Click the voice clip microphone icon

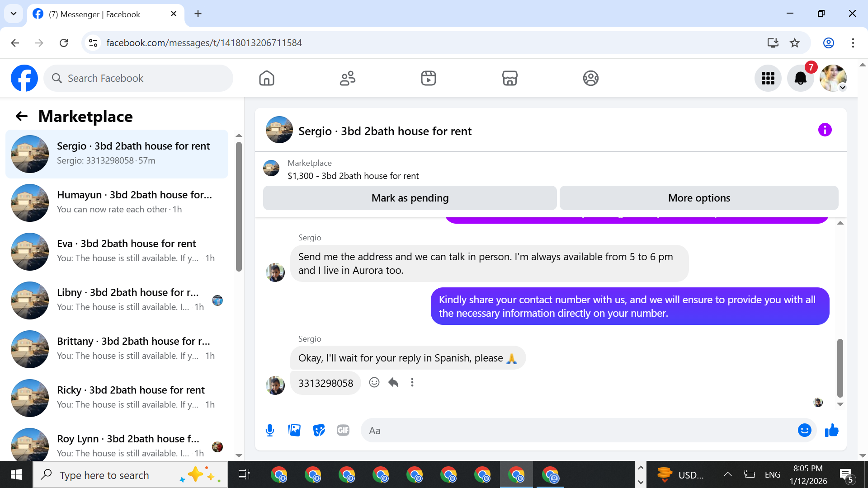(270, 430)
